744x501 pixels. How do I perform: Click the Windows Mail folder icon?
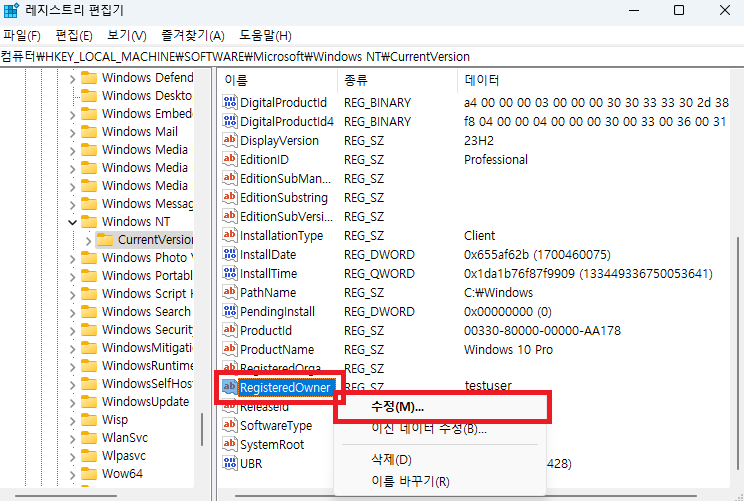(89, 131)
